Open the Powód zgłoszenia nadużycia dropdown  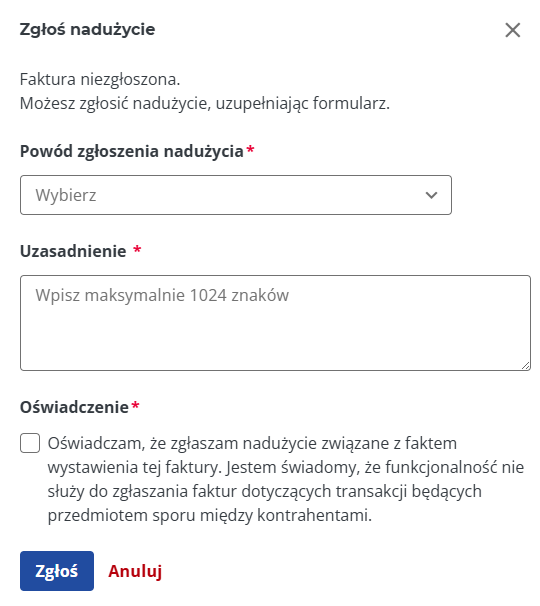click(x=236, y=195)
